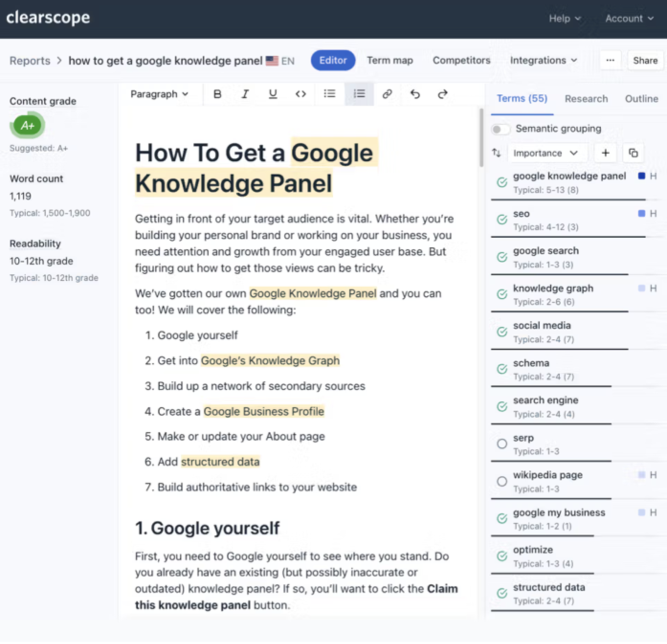Click the '1. Google yourself' section heading
This screenshot has width=667, height=644.
click(207, 528)
